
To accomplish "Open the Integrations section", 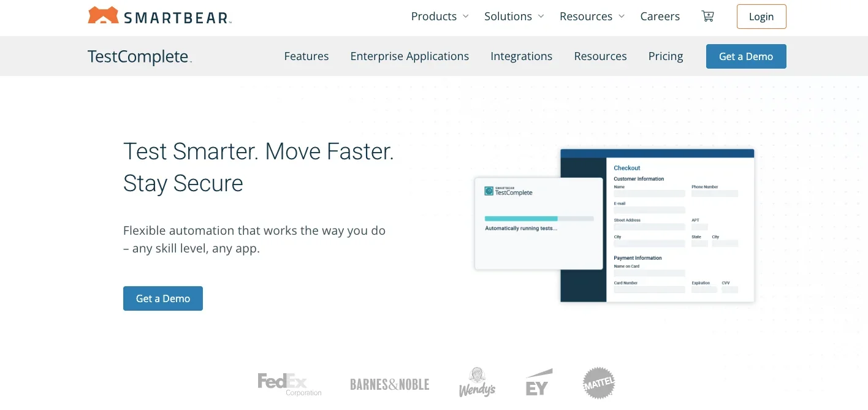I will [521, 56].
